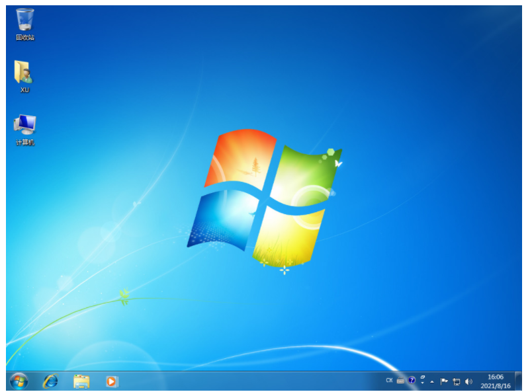Click empty area of the taskbar
532x392 pixels.
click(x=251, y=381)
